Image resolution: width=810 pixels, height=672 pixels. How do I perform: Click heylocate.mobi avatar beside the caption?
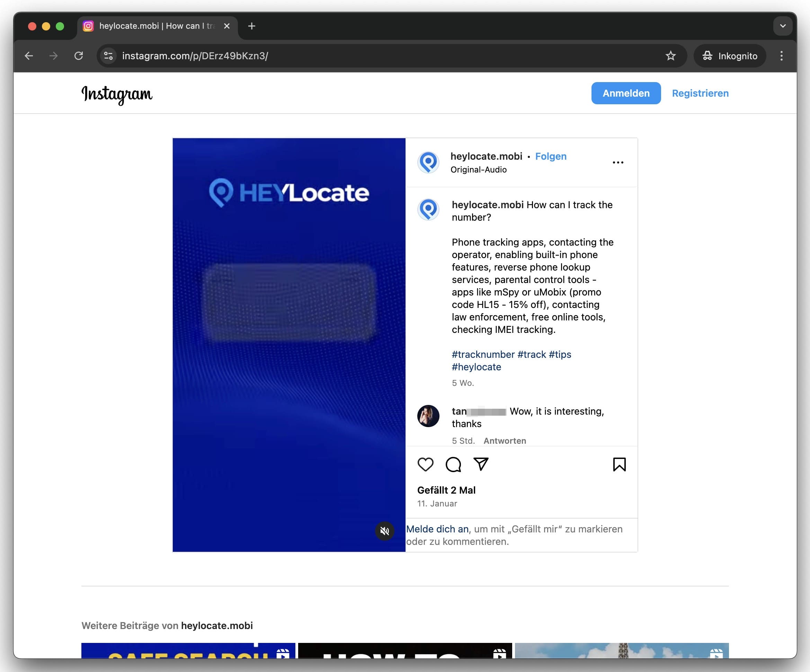(428, 210)
